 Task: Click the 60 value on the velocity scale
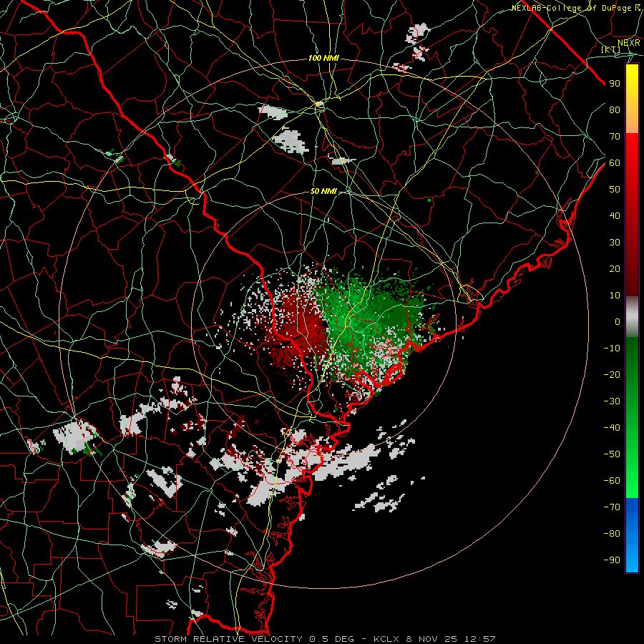[615, 163]
